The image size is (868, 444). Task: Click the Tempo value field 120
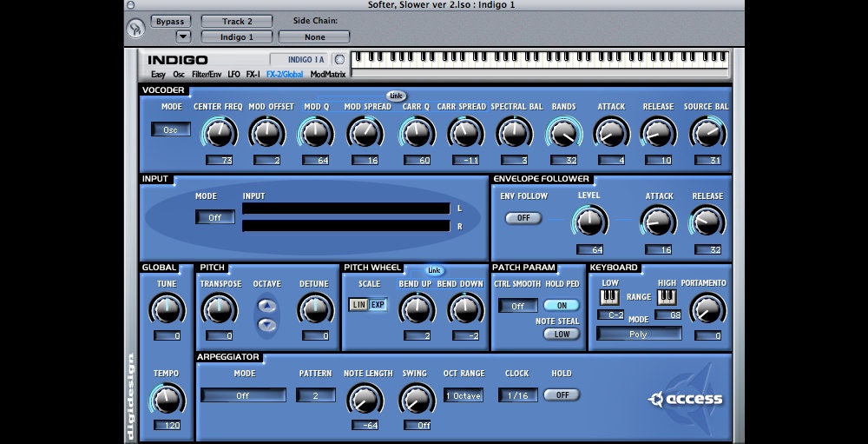(167, 425)
